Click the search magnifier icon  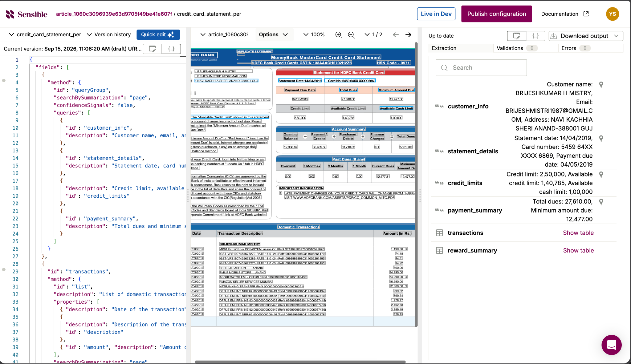click(444, 68)
